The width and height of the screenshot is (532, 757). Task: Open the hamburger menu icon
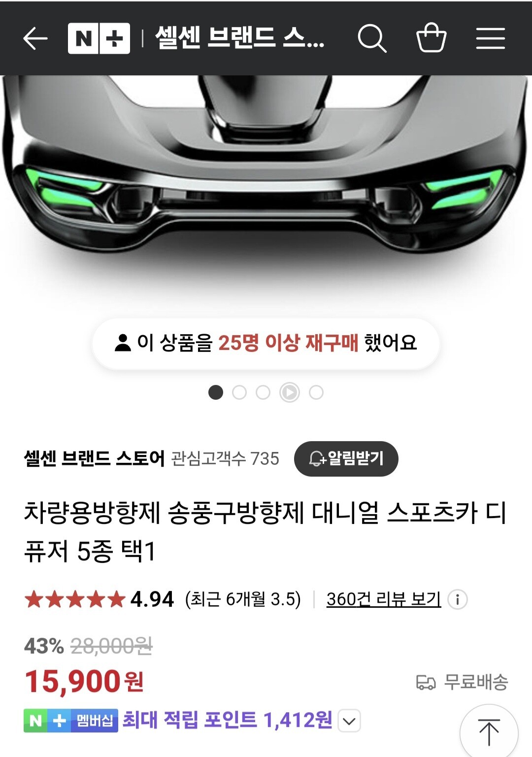(491, 38)
